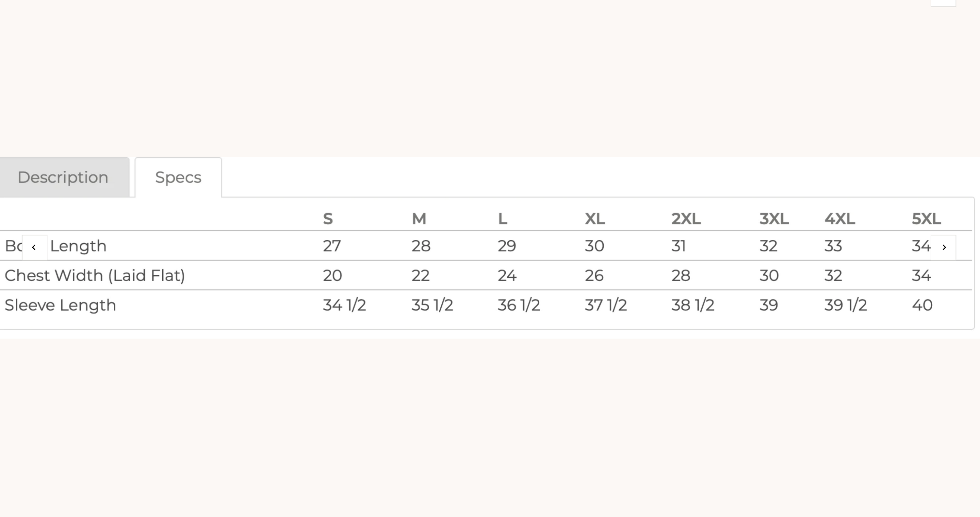Click the sleeve length value 40

pyautogui.click(x=922, y=305)
